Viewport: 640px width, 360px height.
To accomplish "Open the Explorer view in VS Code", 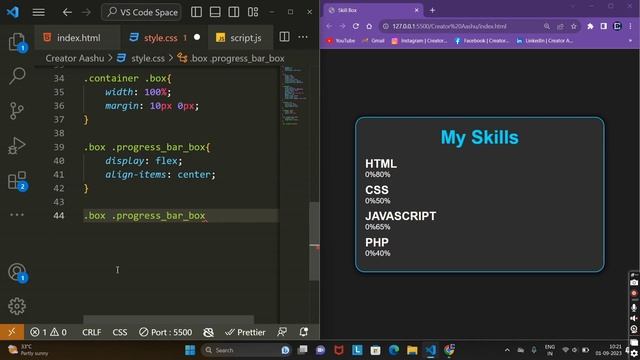I will [x=17, y=41].
